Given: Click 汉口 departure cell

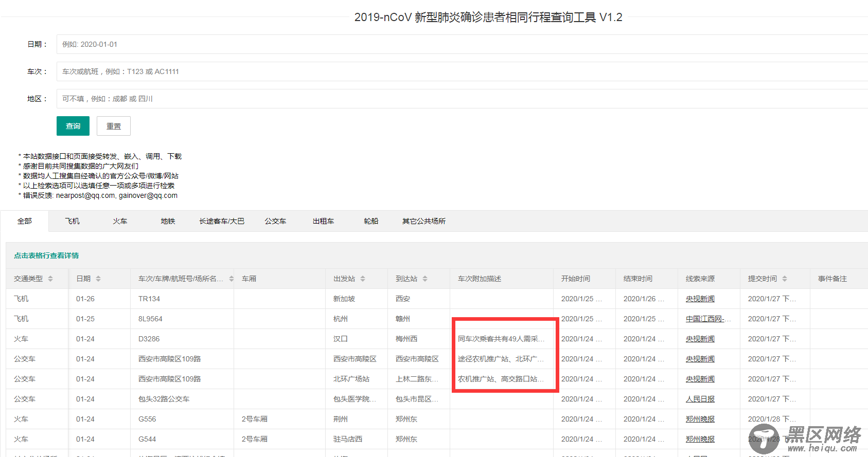Looking at the screenshot, I should (x=357, y=339).
